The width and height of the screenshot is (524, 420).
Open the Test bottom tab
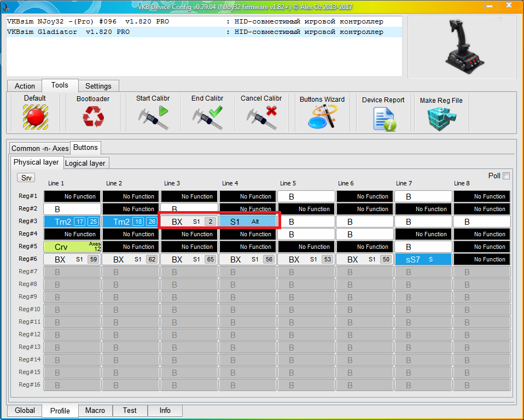coord(130,410)
